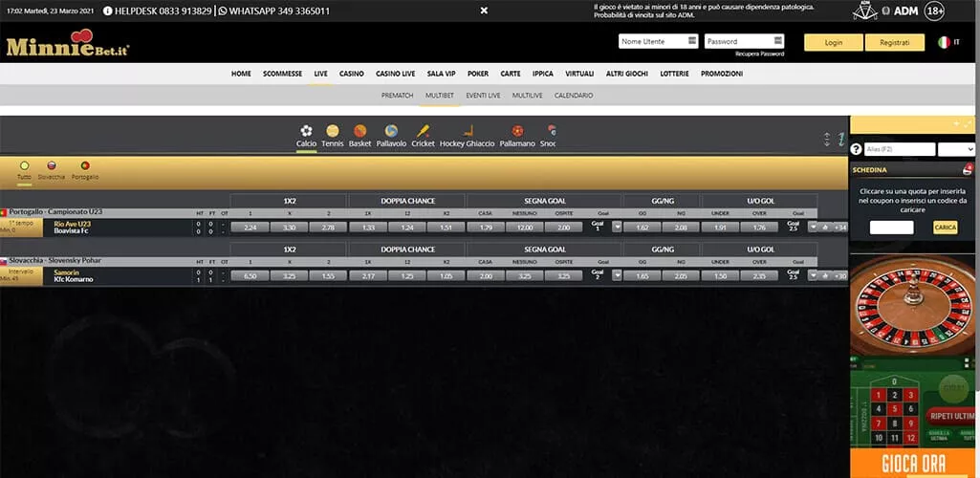Open the Goal 2.5 dropdown for Rio Ave match

point(813,227)
